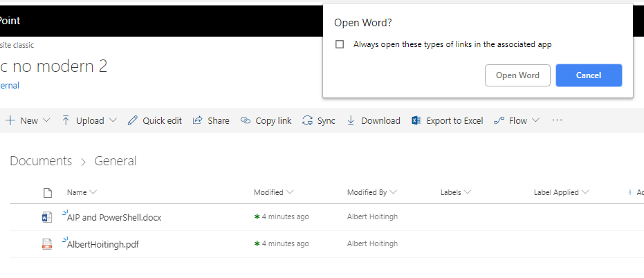Click the Share icon in toolbar
Viewport: 644px width, 278px height.
[197, 120]
